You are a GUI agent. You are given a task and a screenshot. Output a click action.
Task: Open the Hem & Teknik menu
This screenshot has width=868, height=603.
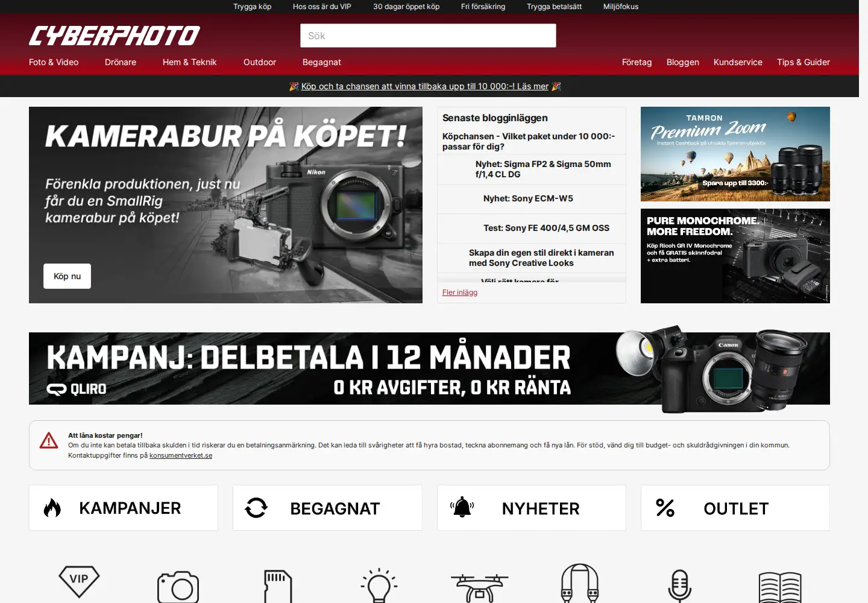click(x=189, y=62)
